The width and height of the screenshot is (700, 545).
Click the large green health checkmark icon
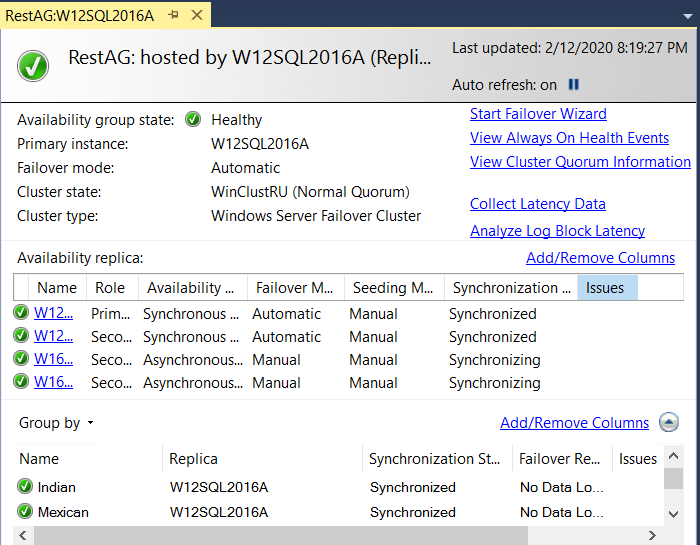pos(33,67)
